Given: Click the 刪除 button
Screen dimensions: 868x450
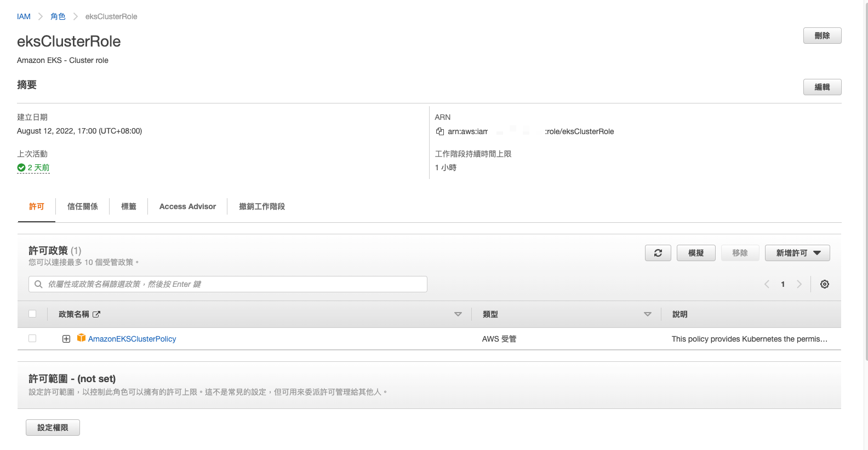Looking at the screenshot, I should (822, 36).
